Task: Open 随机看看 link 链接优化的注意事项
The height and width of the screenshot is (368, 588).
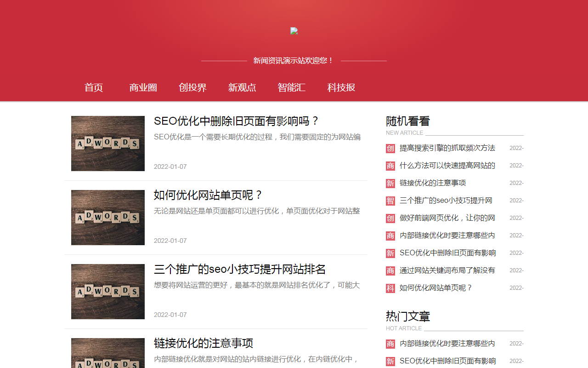Action: [x=433, y=183]
